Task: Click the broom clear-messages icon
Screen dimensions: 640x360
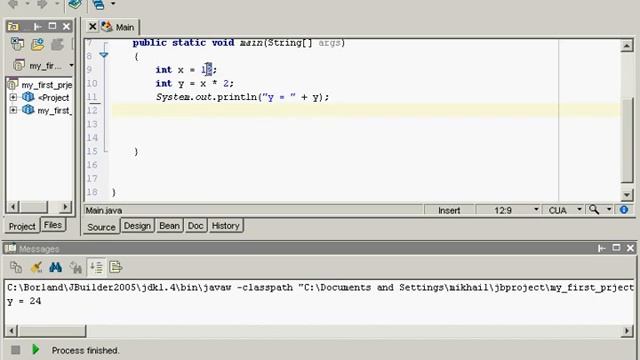Action: (x=36, y=267)
